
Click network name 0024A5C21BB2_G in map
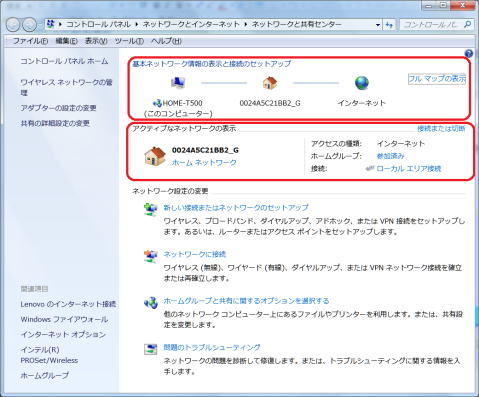click(x=270, y=103)
